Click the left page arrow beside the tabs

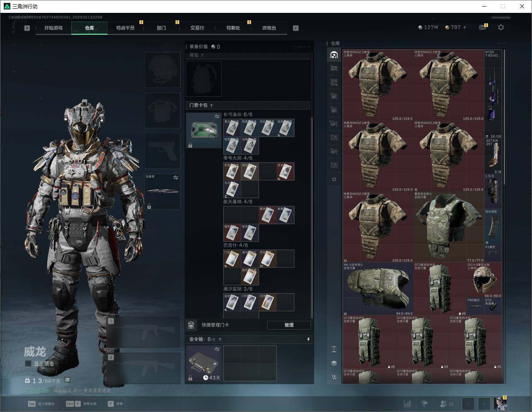(27, 28)
